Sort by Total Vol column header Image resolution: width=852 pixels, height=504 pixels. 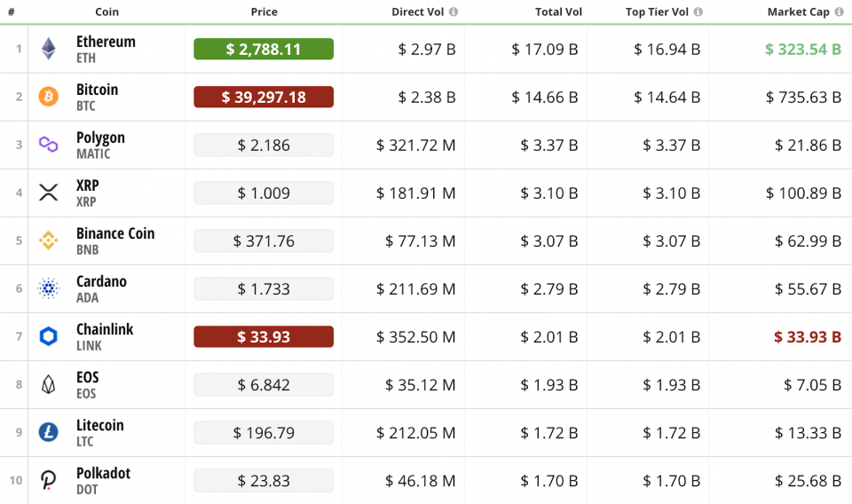[559, 12]
